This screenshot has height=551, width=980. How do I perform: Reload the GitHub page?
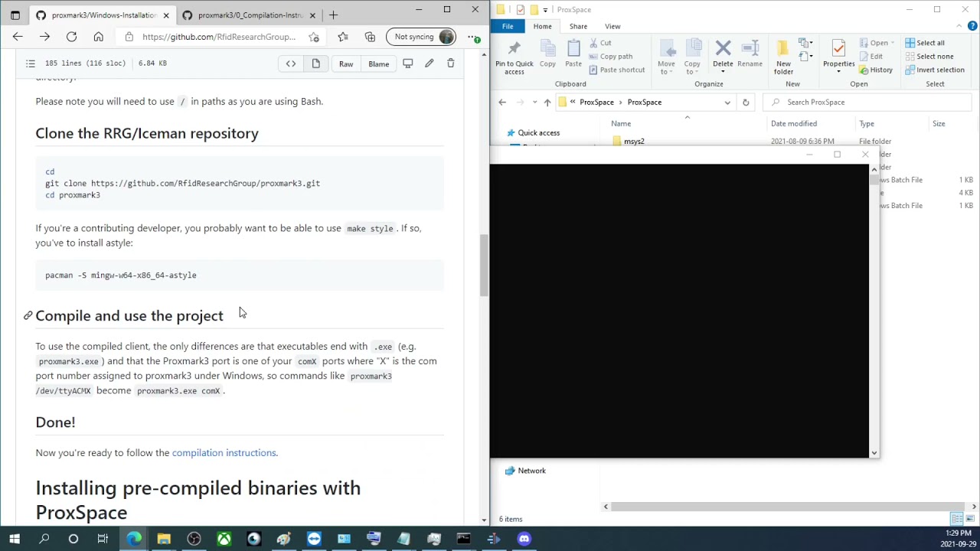71,37
